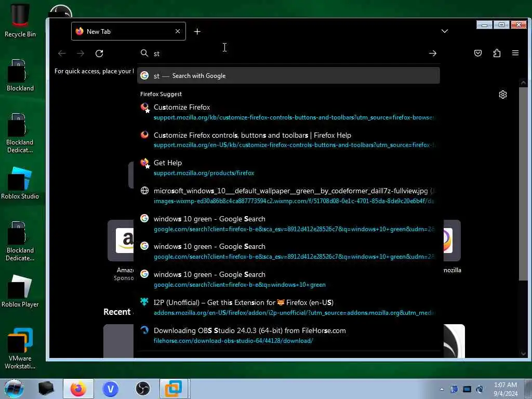This screenshot has width=532, height=399.
Task: Select the I2P (Unofficial) extension suggestion
Action: (288, 308)
